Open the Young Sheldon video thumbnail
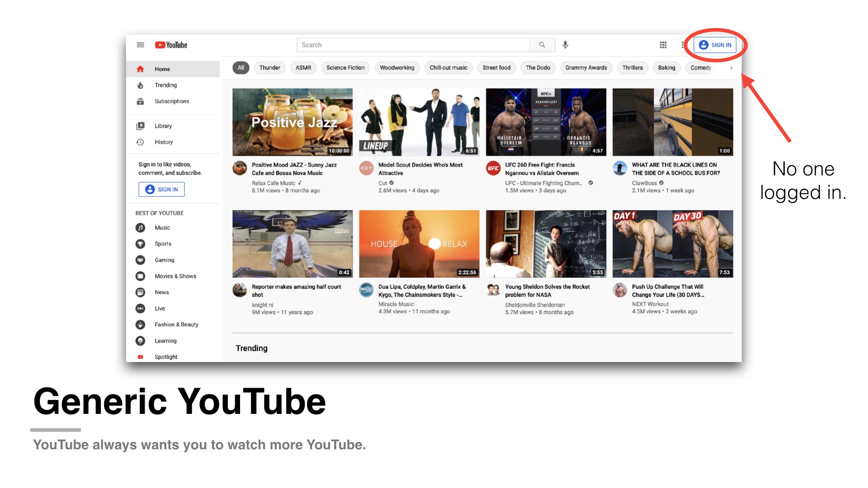The width and height of the screenshot is (868, 488). [546, 244]
